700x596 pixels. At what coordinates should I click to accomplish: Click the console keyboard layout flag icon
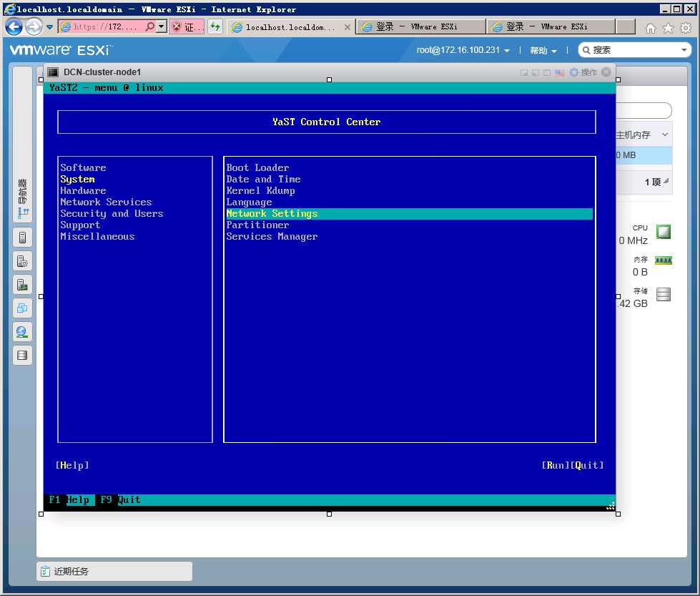pos(560,72)
